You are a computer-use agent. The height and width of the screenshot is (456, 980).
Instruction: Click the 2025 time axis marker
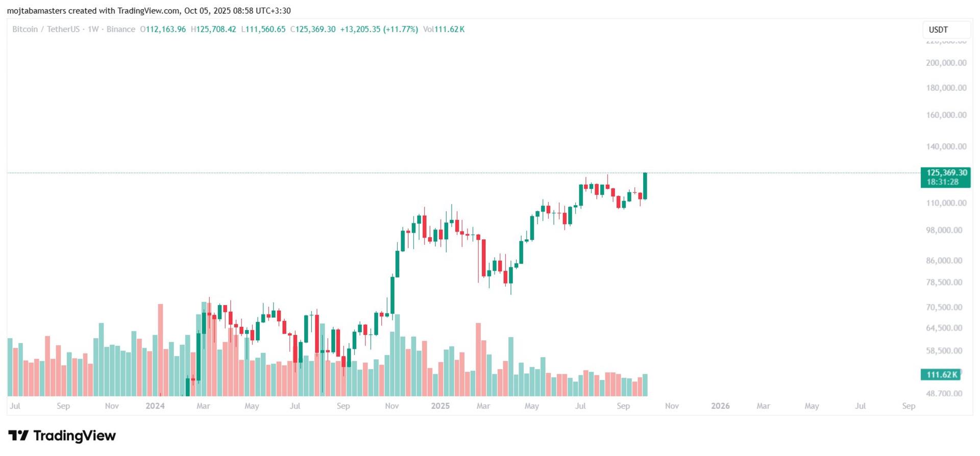coord(440,406)
